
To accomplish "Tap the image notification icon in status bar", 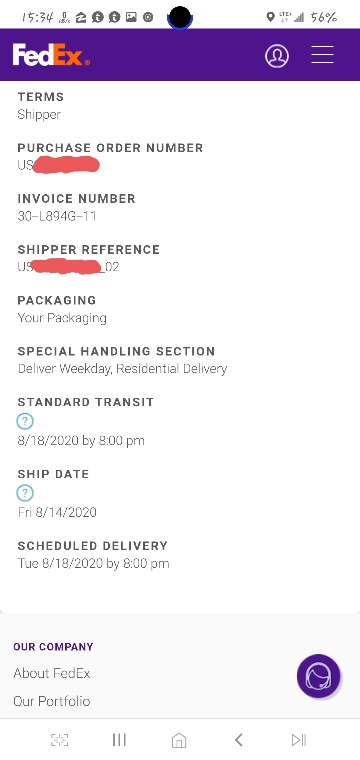I will 131,17.
